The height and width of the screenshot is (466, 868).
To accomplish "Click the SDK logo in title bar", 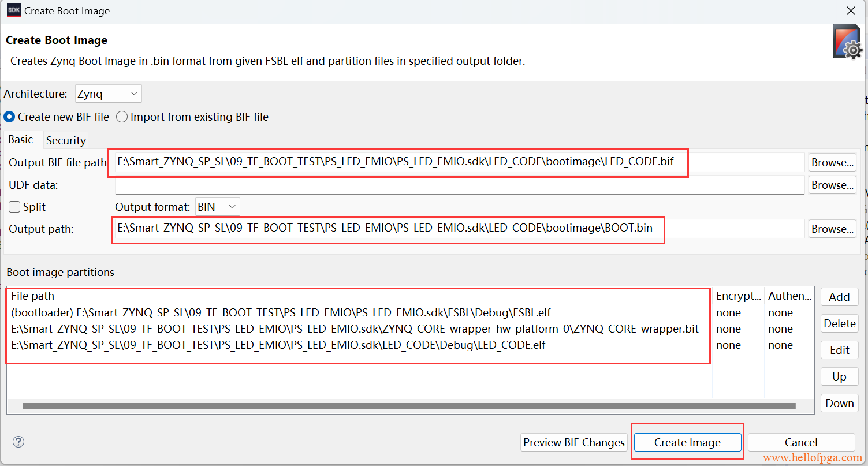I will click(13, 11).
